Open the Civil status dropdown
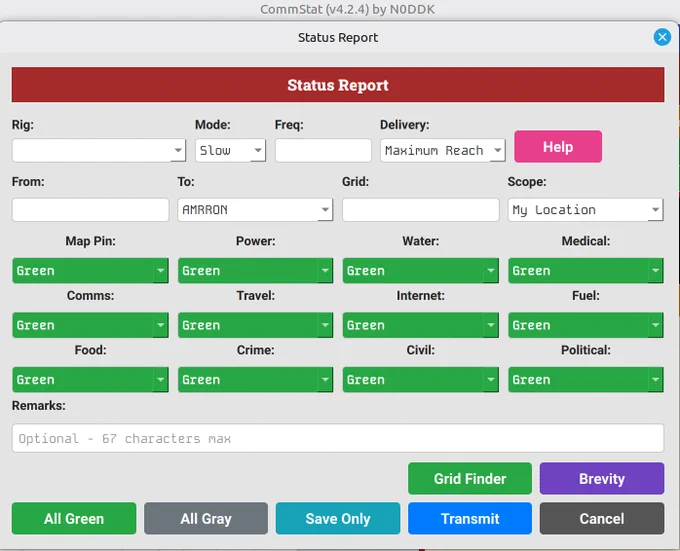680x551 pixels. (421, 380)
